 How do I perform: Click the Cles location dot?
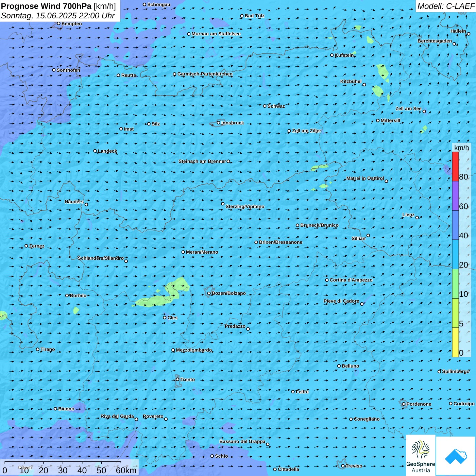tap(165, 318)
